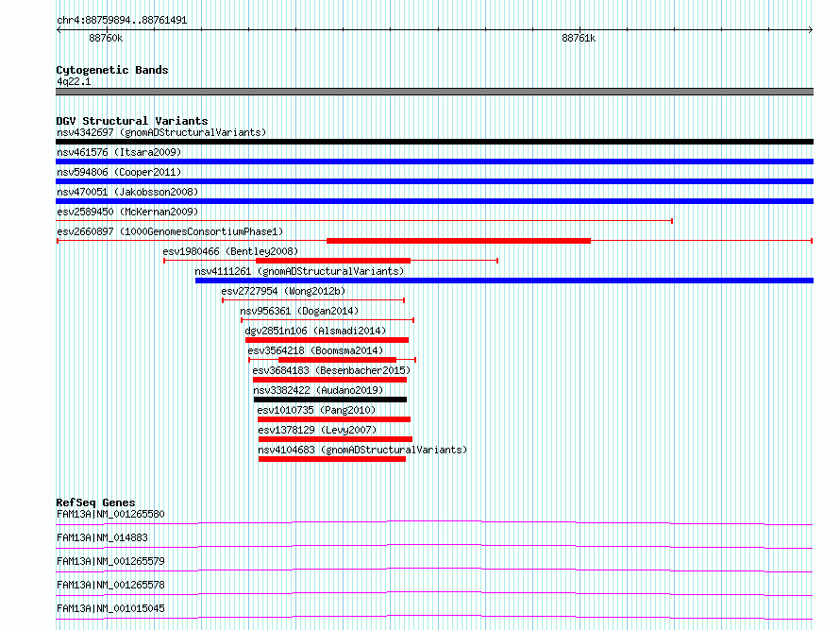The height and width of the screenshot is (630, 840).
Task: Select the black nsv3382422 variant bar
Action: click(330, 400)
